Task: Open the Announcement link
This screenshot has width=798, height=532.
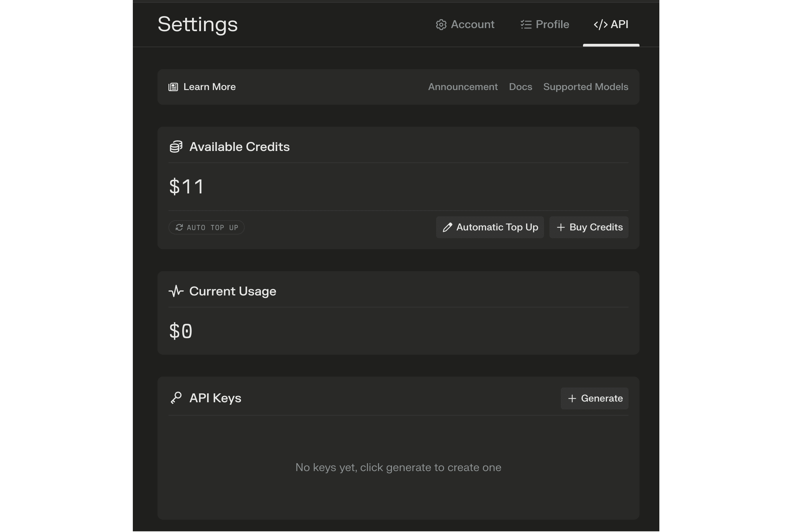Action: [x=463, y=87]
